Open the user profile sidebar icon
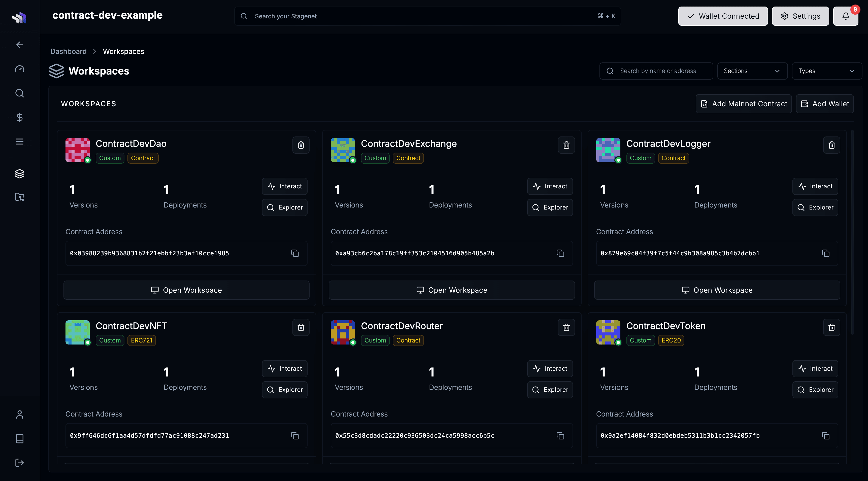This screenshot has width=868, height=481. click(20, 414)
